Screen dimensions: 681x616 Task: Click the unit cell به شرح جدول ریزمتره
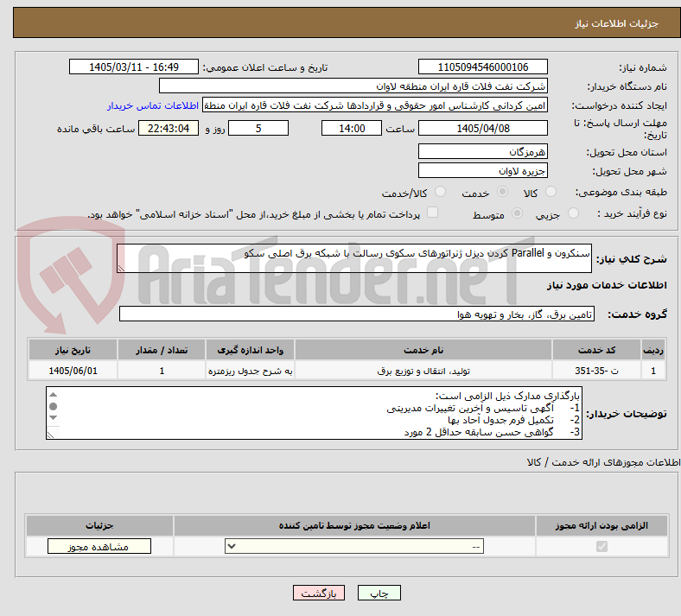point(250,371)
